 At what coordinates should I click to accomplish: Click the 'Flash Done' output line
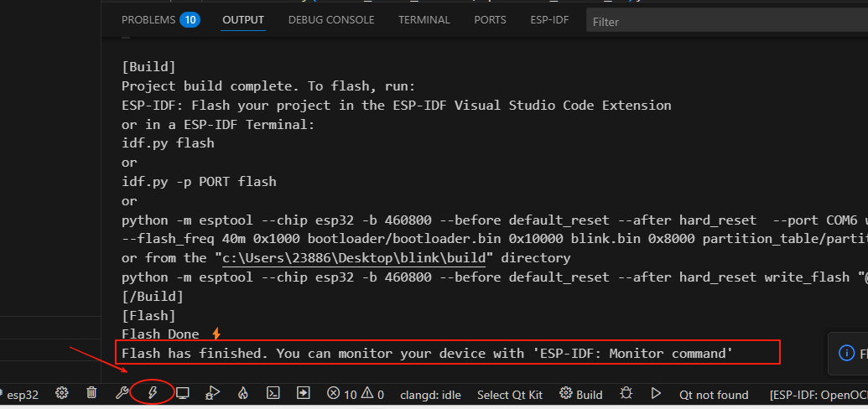click(171, 334)
